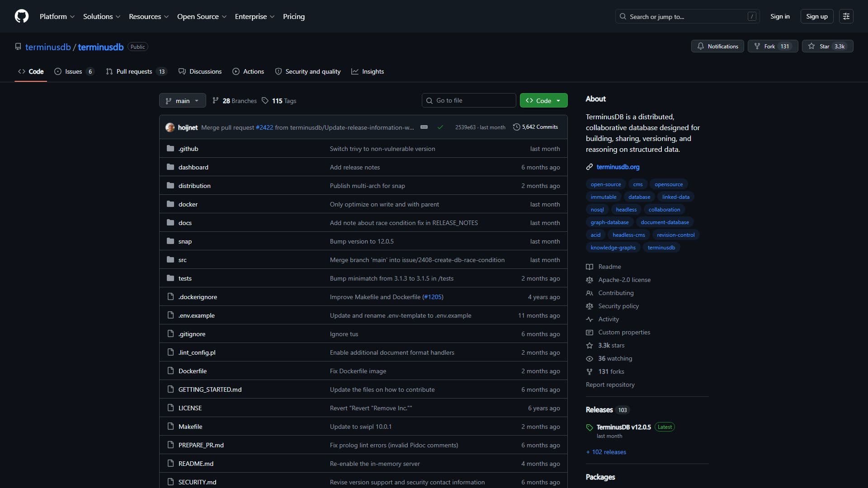Click the link icon next to terminusdb.org
Screen dimensions: 868x488
pos(590,167)
